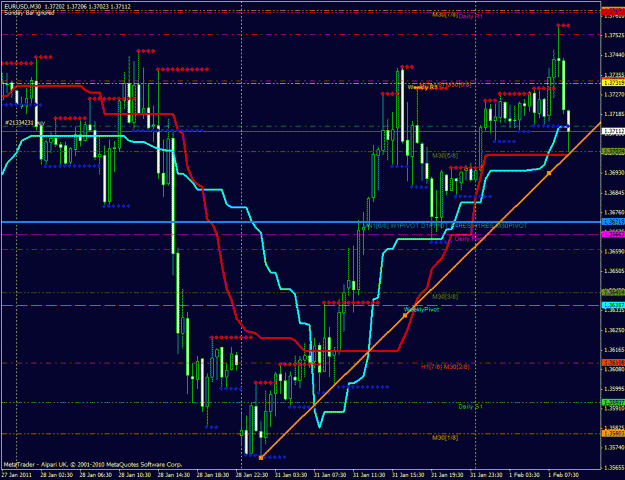Image resolution: width=625 pixels, height=480 pixels.
Task: Click the blue 1.36719 price tag
Action: 613,221
